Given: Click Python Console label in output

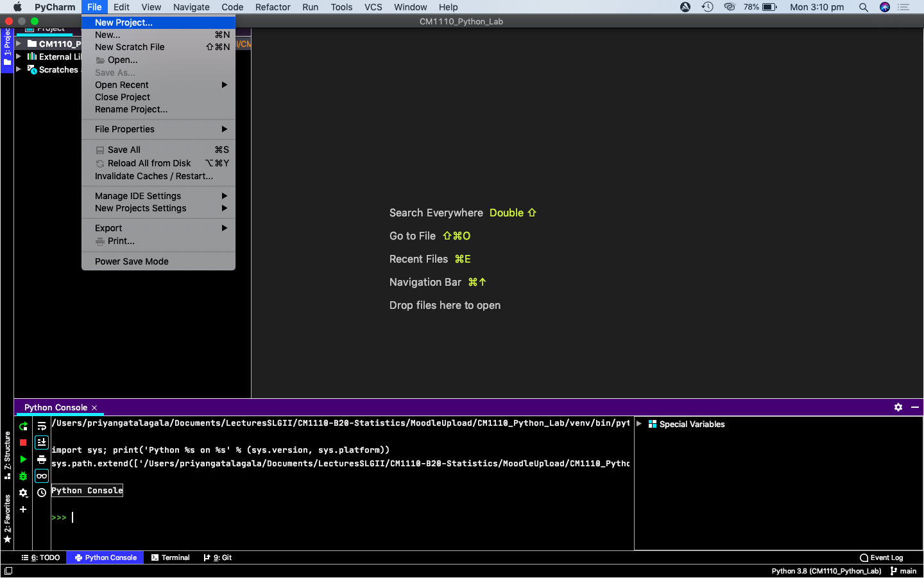Looking at the screenshot, I should coord(87,491).
